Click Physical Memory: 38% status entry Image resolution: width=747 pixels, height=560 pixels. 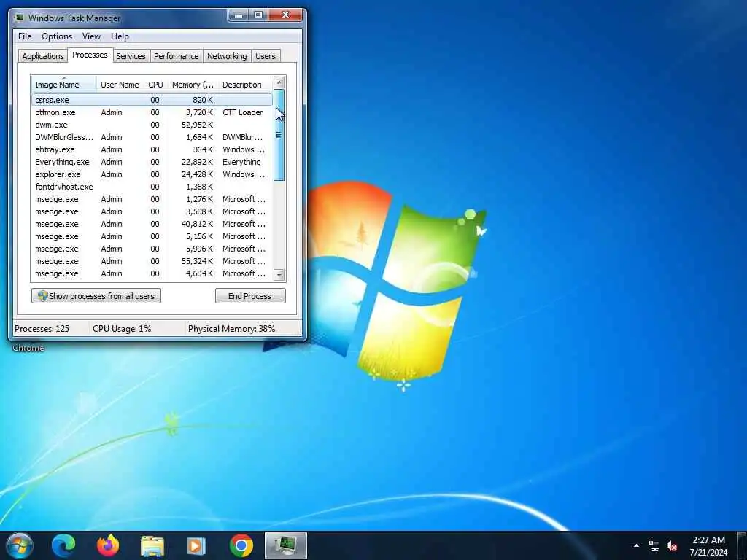click(x=231, y=329)
